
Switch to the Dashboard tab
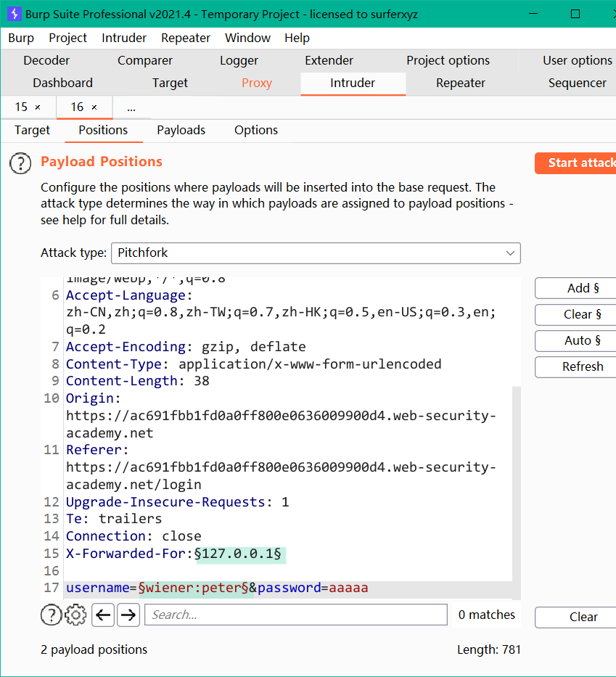click(62, 83)
